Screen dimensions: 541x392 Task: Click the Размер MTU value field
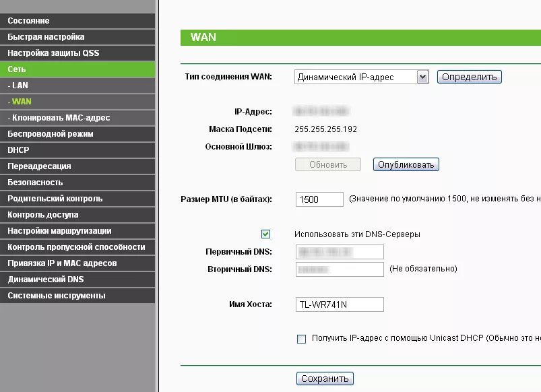pyautogui.click(x=319, y=199)
